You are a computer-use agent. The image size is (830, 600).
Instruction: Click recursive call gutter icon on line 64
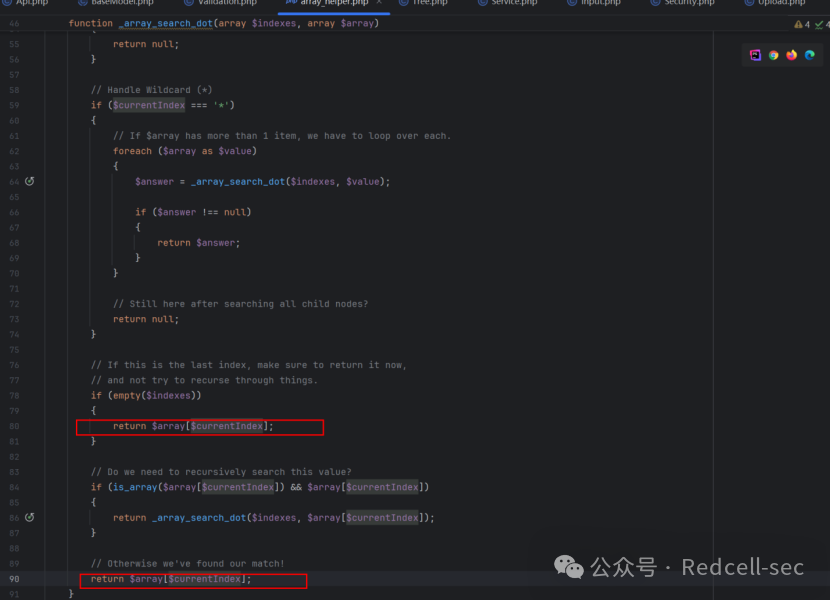tap(30, 181)
